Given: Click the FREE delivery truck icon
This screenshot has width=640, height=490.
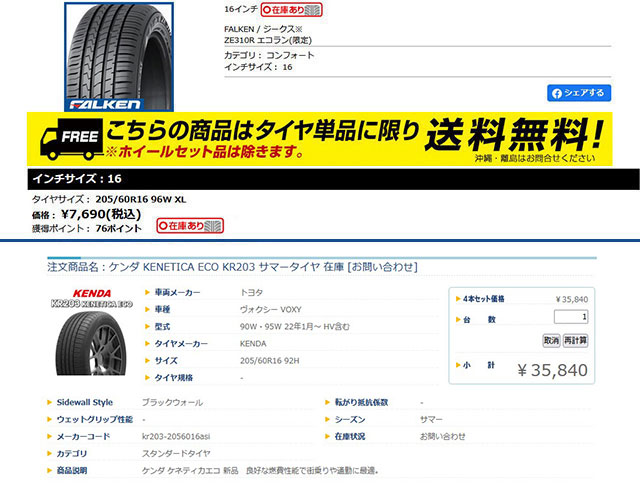Looking at the screenshot, I should (71, 139).
